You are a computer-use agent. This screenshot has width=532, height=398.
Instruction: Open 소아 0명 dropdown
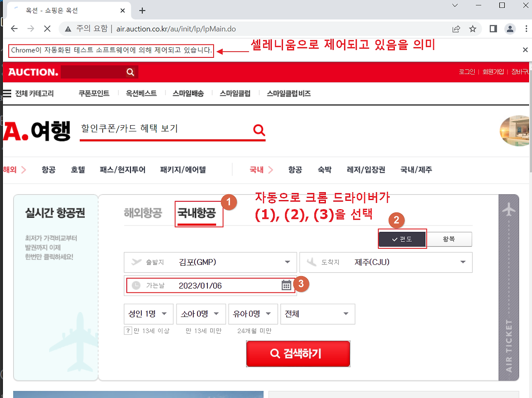[x=201, y=314]
